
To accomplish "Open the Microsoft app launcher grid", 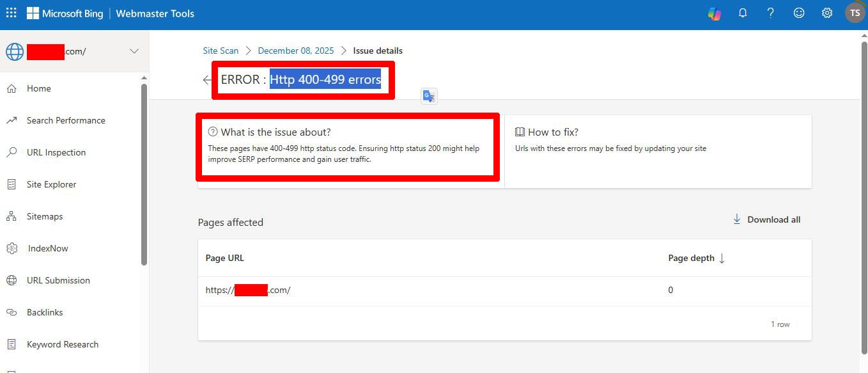I will [x=11, y=13].
